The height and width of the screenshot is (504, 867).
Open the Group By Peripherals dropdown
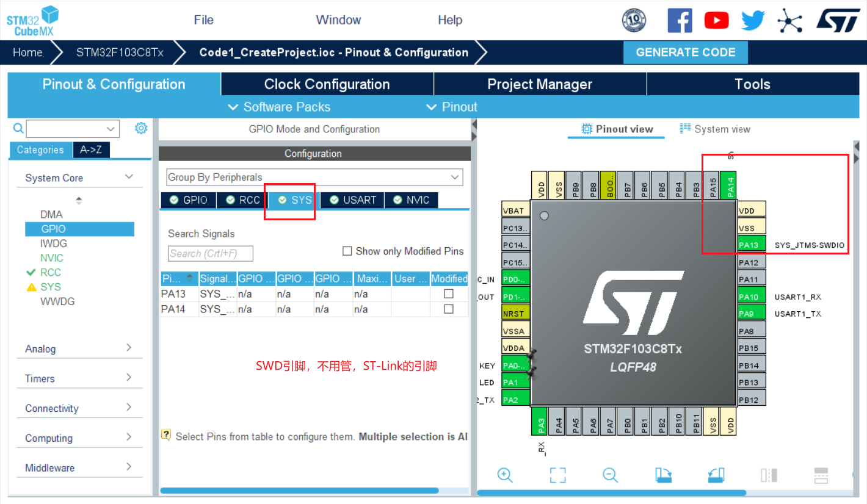314,177
